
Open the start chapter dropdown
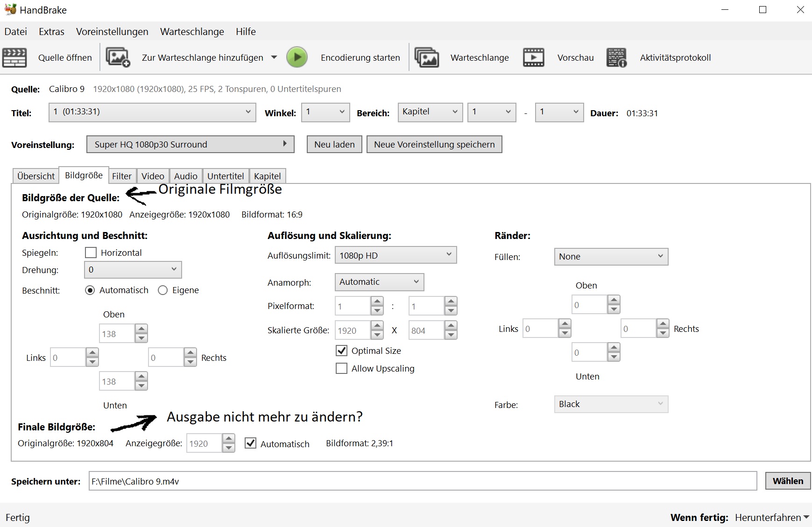(492, 112)
